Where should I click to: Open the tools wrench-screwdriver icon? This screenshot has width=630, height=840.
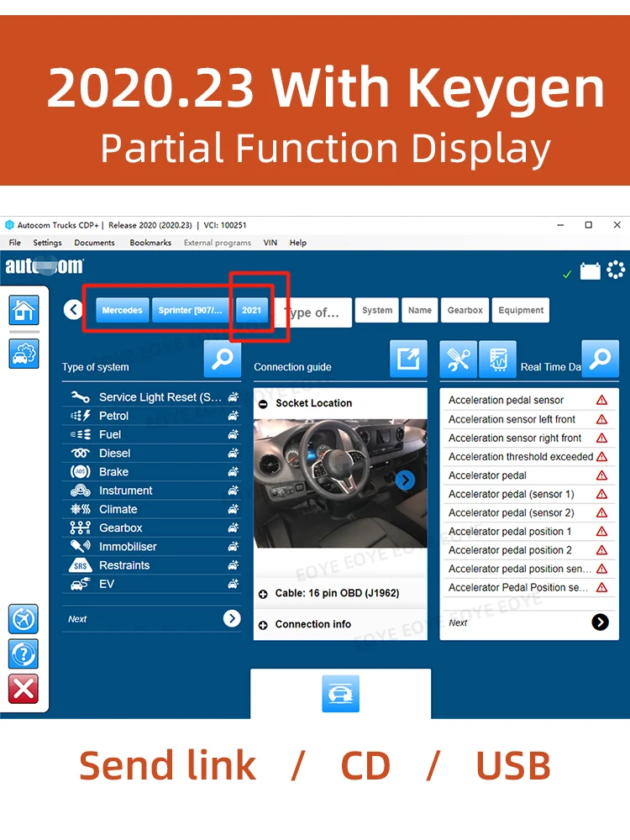tap(458, 359)
